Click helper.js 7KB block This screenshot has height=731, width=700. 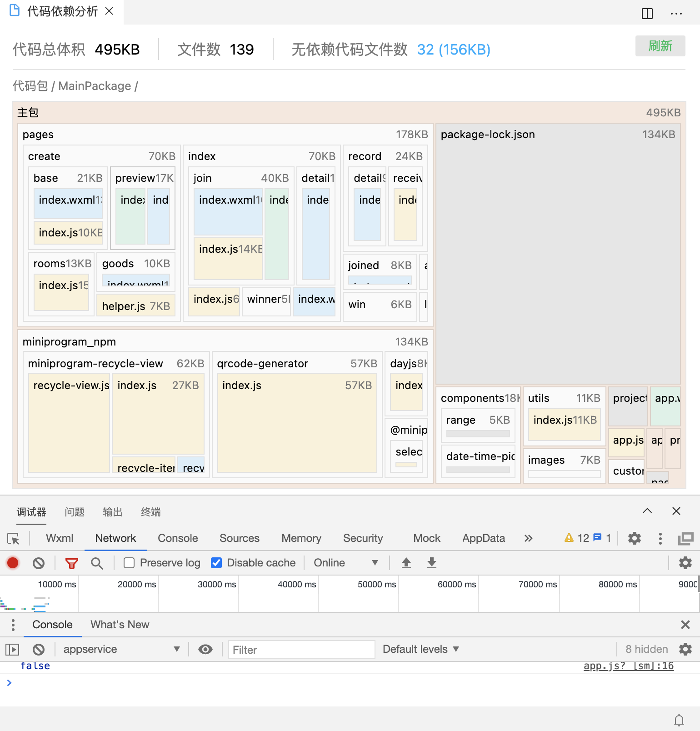click(136, 306)
